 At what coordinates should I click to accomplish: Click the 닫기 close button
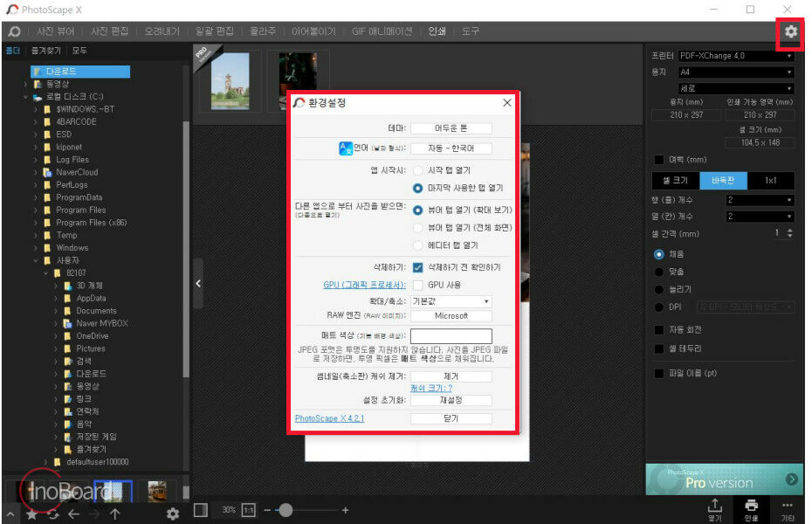click(451, 418)
